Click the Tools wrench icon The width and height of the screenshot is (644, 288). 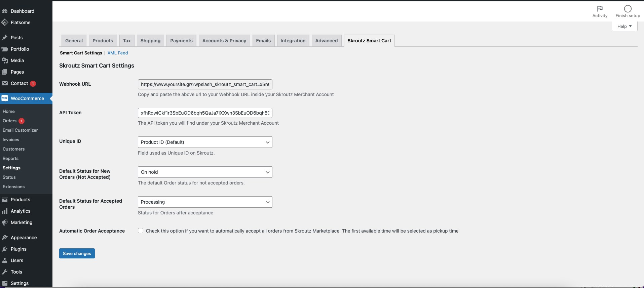tap(5, 272)
